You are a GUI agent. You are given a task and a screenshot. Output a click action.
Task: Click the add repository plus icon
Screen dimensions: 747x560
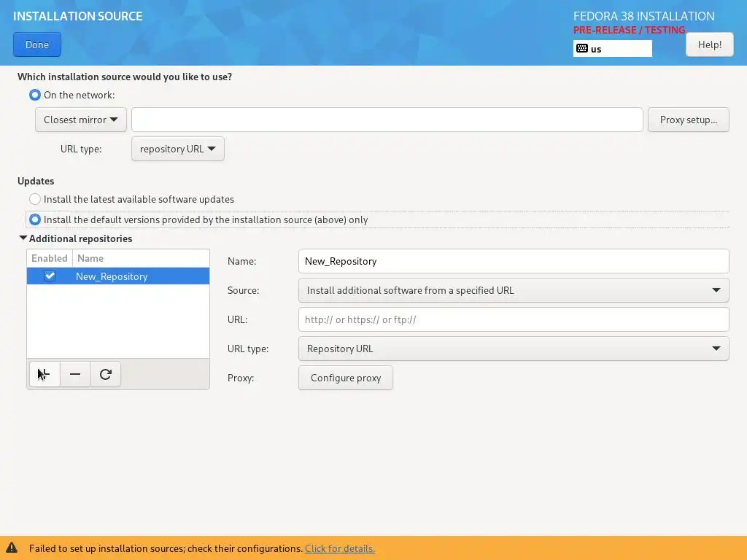44,374
